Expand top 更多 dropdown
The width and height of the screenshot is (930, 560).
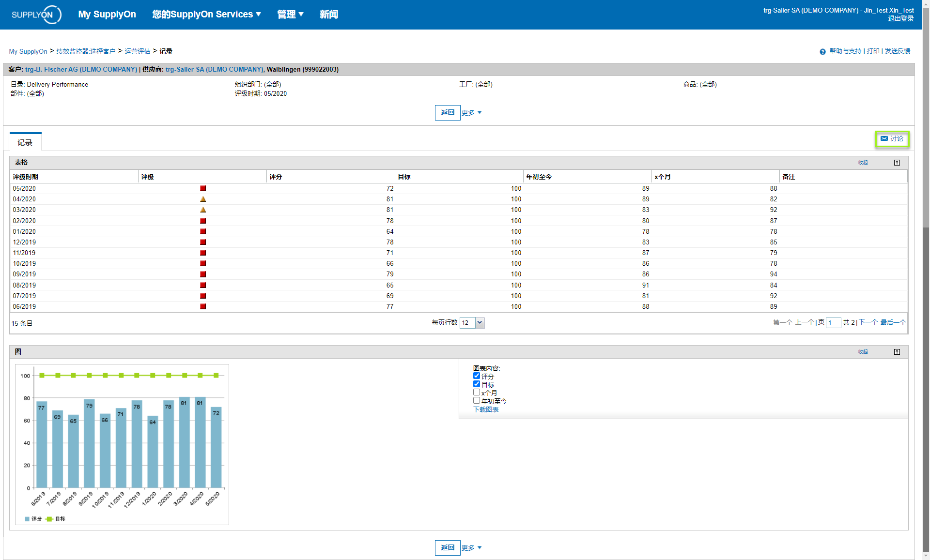(x=472, y=113)
